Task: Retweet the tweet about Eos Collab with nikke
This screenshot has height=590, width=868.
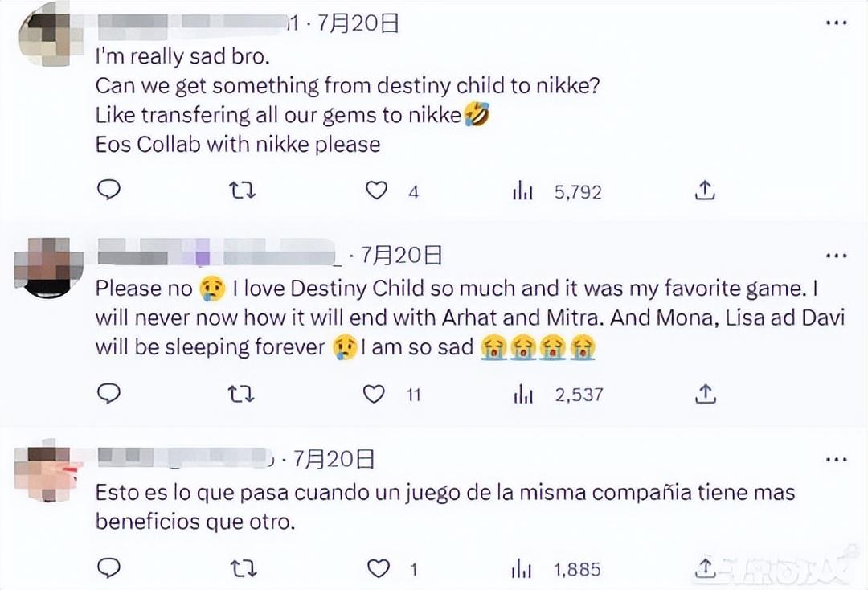Action: click(x=243, y=191)
